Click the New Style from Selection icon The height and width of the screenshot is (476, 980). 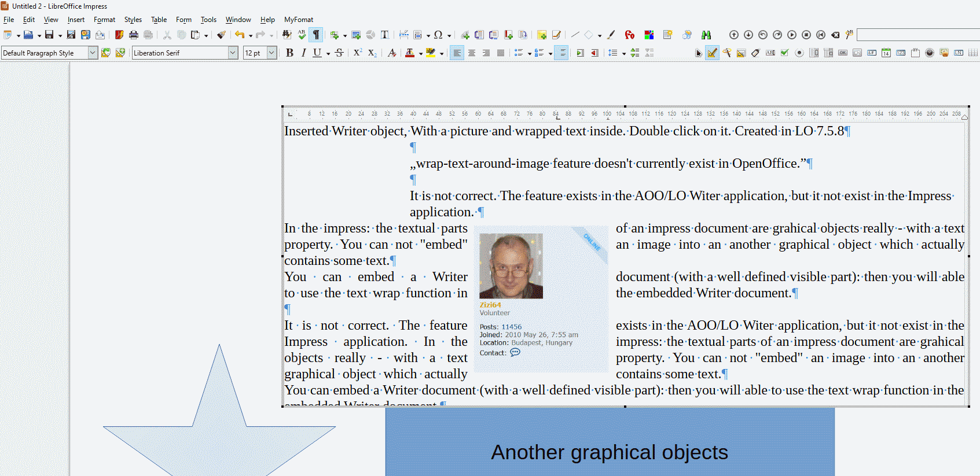120,53
